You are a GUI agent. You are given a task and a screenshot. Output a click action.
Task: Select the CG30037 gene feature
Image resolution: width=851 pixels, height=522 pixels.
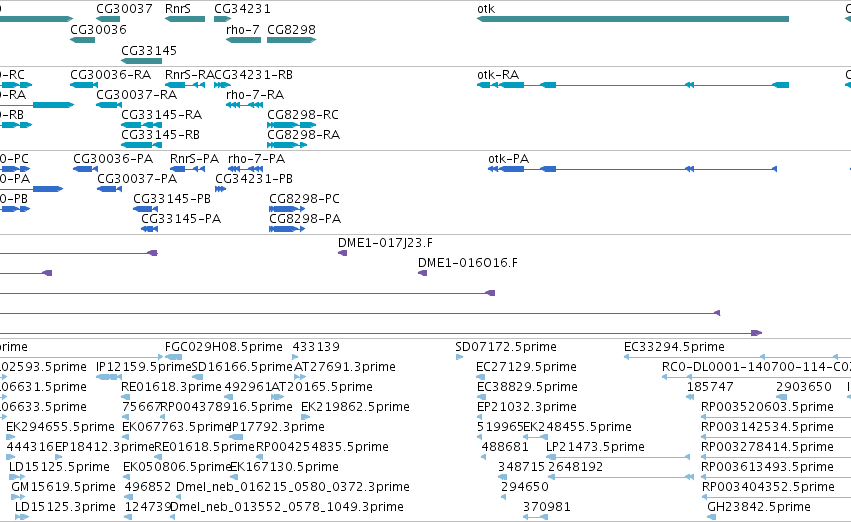108,19
